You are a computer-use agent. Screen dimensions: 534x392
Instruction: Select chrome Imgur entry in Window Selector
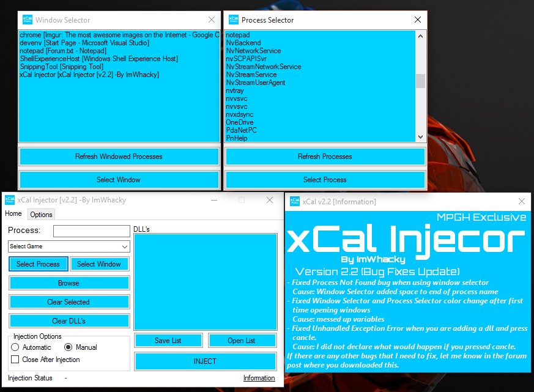[119, 35]
